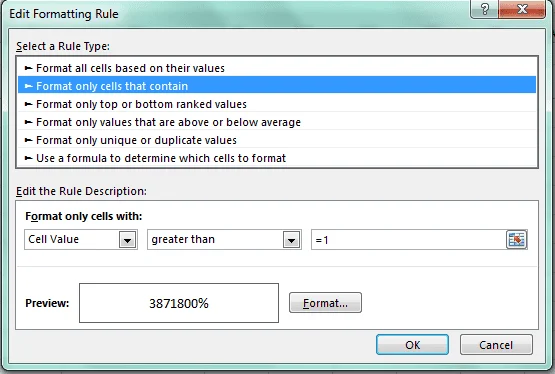The width and height of the screenshot is (555, 374).
Task: Select 'Format only cells that contain' rule
Action: tap(277, 86)
